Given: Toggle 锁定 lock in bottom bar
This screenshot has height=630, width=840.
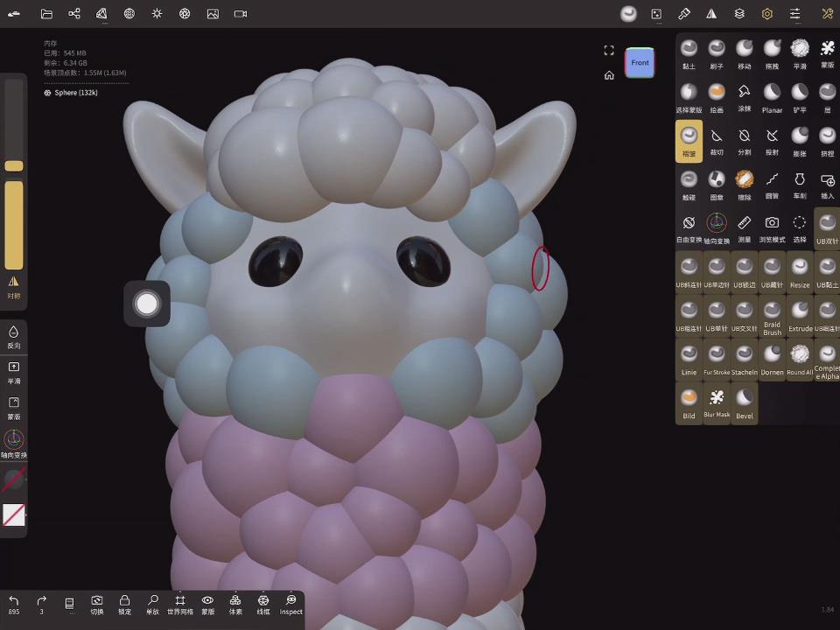Looking at the screenshot, I should tap(125, 605).
